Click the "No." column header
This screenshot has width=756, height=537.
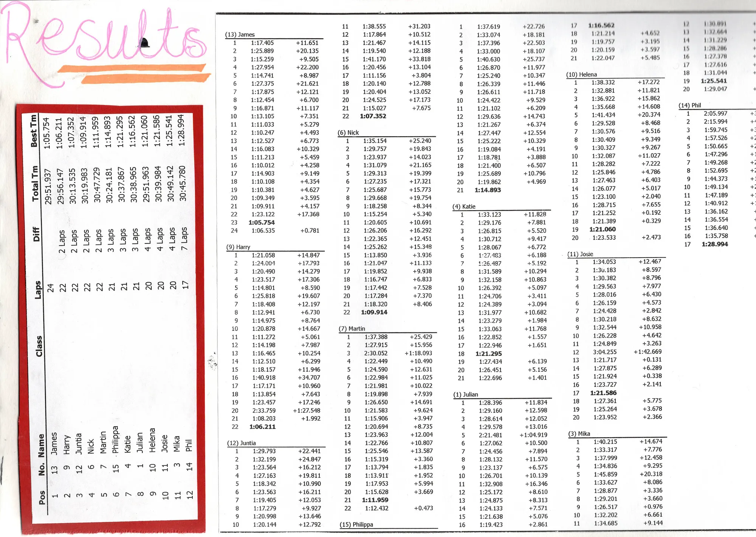pos(42,469)
